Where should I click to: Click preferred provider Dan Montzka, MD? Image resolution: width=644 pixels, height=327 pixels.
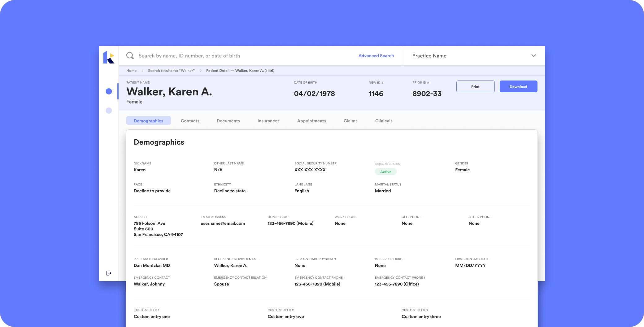pos(152,265)
